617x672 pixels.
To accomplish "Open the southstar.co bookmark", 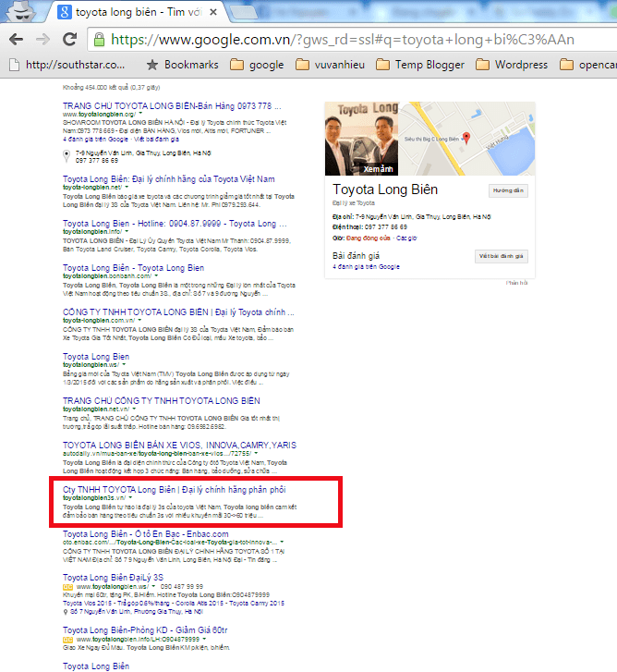I will coord(67,65).
